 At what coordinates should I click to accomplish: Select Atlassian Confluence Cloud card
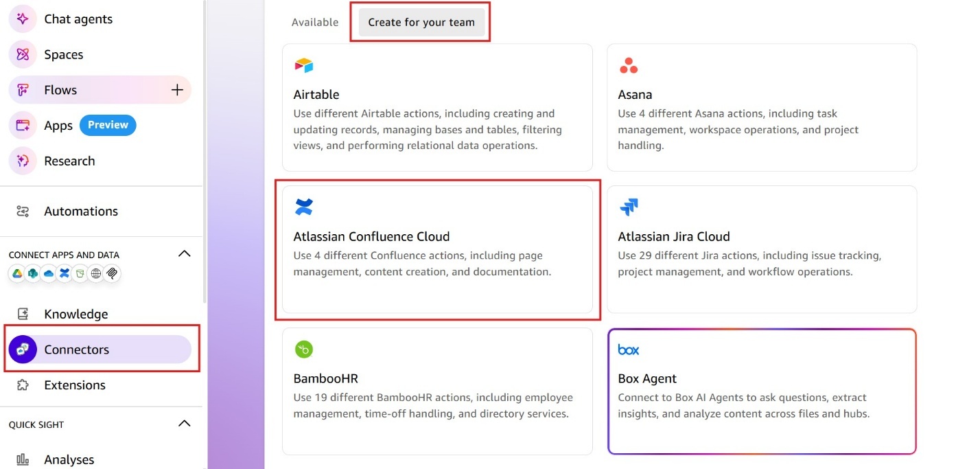pos(437,249)
